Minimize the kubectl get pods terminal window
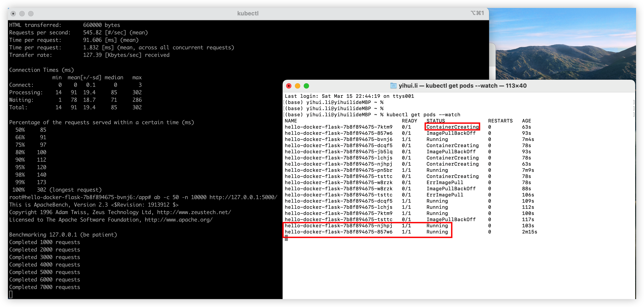 (298, 86)
